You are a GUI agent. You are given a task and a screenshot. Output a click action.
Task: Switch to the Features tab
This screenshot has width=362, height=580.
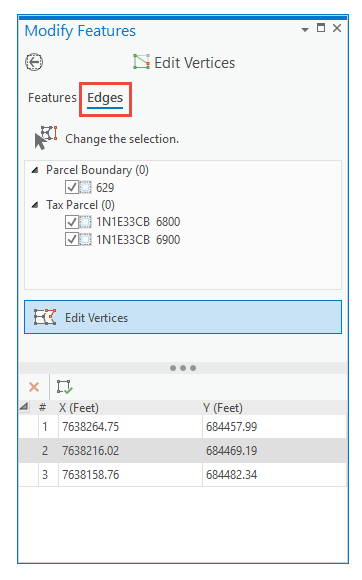pyautogui.click(x=52, y=98)
